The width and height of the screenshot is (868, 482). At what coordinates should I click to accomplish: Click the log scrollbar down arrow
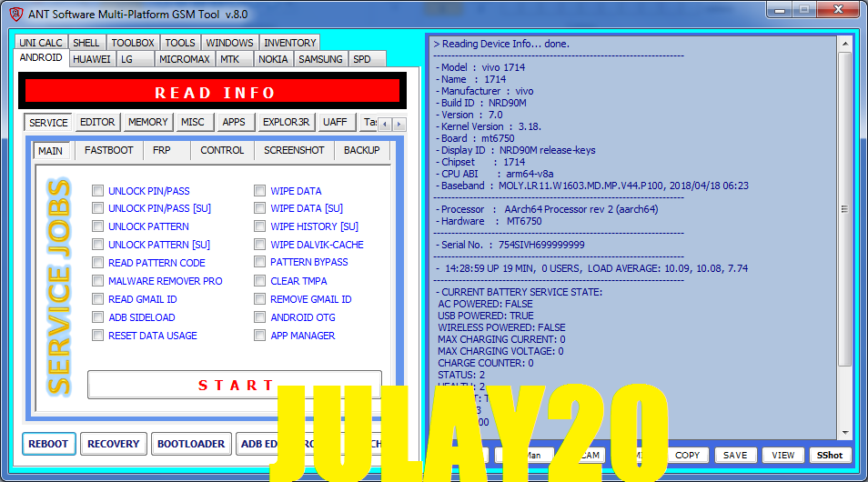click(844, 433)
